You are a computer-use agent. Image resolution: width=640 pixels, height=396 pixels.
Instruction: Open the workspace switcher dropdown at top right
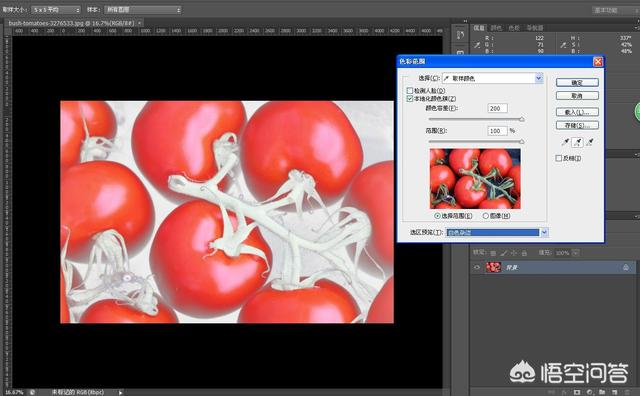pyautogui.click(x=616, y=10)
